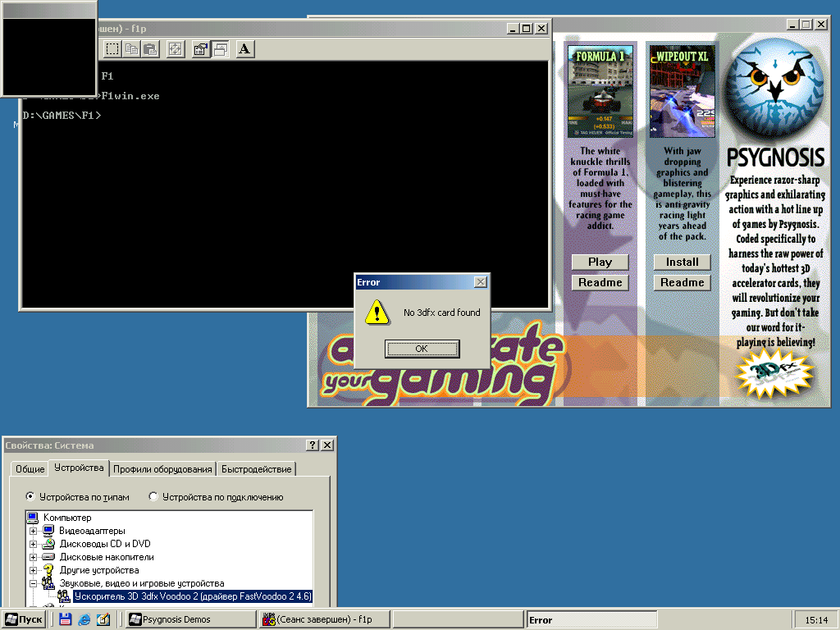The height and width of the screenshot is (630, 840).
Task: Click the Copy icon in console toolbar
Action: (132, 49)
